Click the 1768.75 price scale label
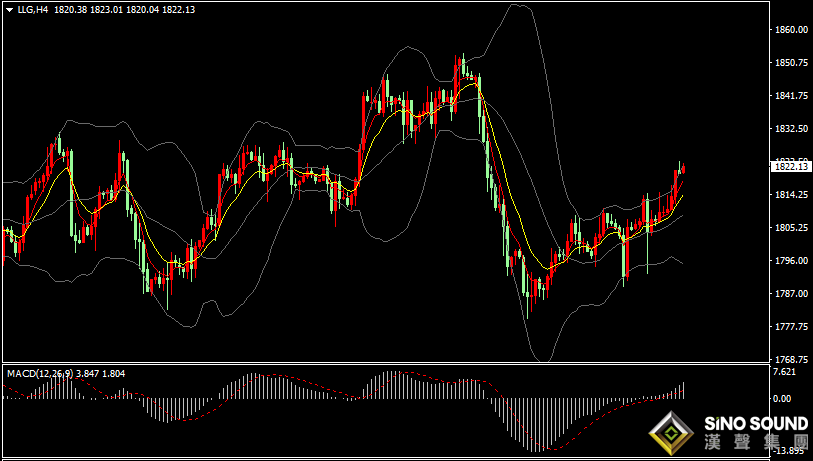The height and width of the screenshot is (461, 813). pyautogui.click(x=791, y=359)
